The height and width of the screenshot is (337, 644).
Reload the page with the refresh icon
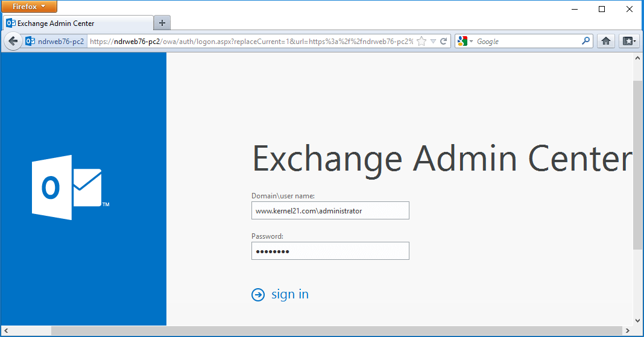[444, 42]
